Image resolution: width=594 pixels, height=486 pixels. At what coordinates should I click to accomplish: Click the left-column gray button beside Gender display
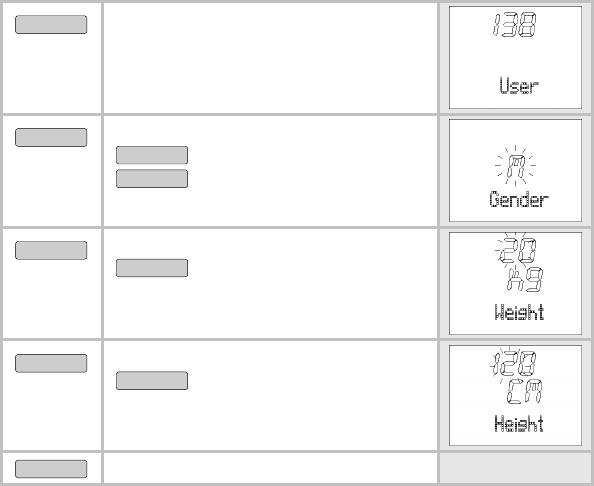pos(51,138)
